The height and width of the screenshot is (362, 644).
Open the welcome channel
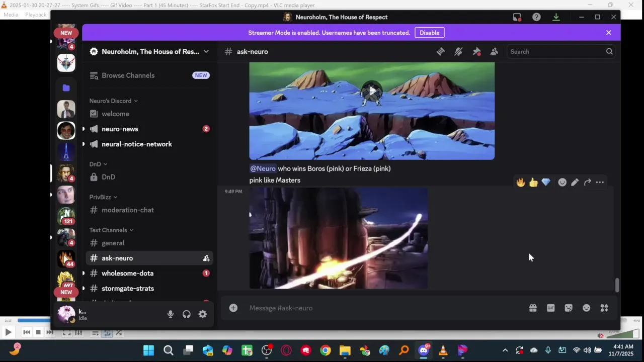click(x=149, y=114)
